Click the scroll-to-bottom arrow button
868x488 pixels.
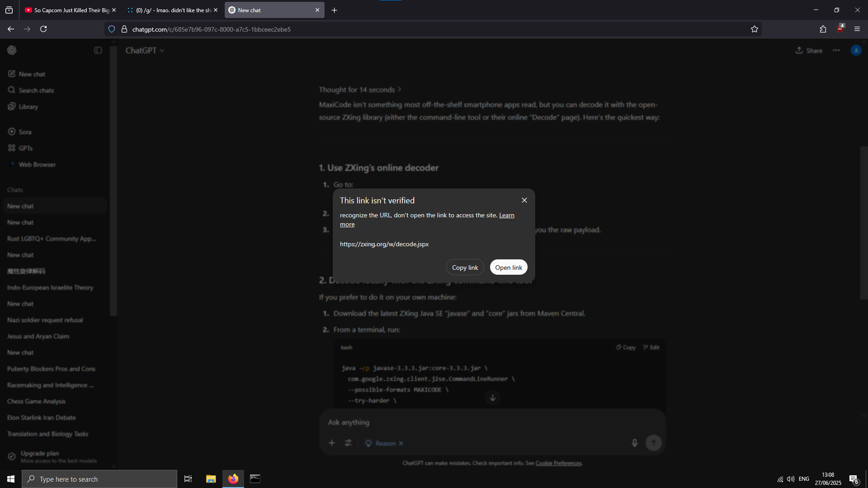pos(493,398)
